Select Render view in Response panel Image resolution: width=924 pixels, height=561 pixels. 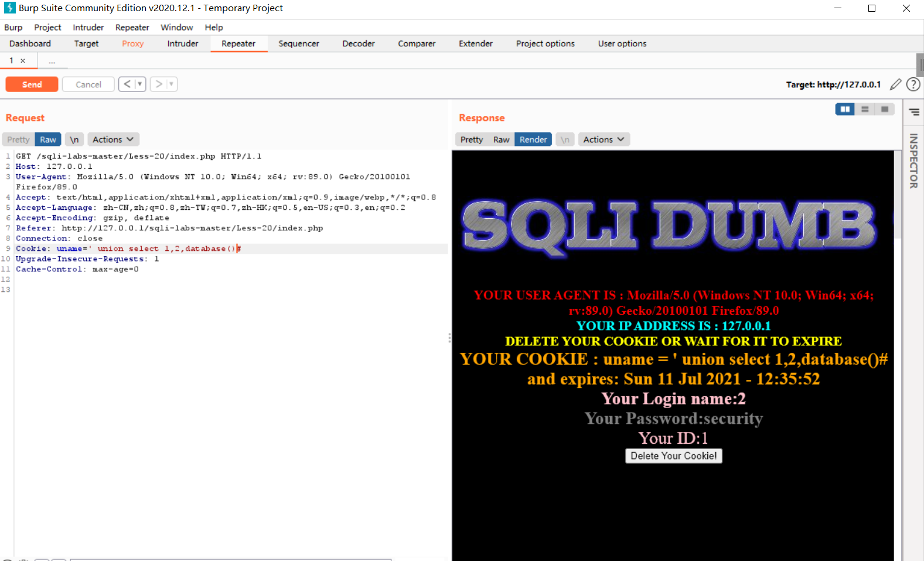pyautogui.click(x=533, y=140)
